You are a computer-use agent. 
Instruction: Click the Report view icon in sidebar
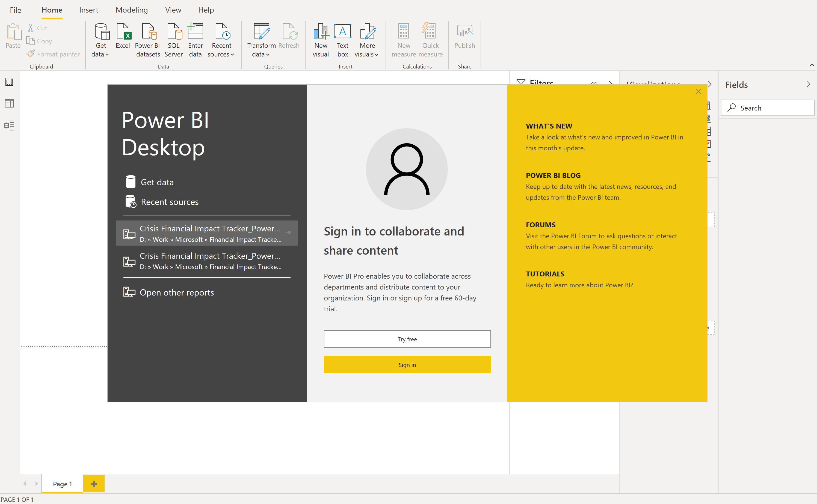tap(9, 82)
